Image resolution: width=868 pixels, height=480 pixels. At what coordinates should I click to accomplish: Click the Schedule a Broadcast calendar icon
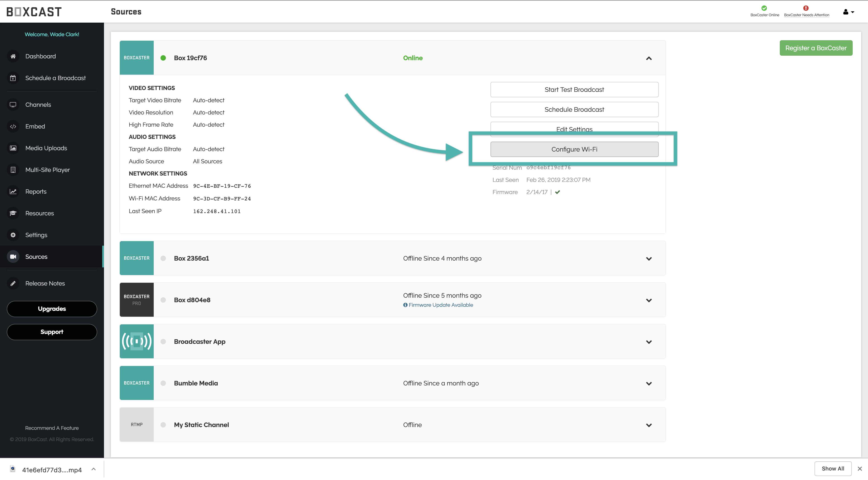tap(13, 78)
